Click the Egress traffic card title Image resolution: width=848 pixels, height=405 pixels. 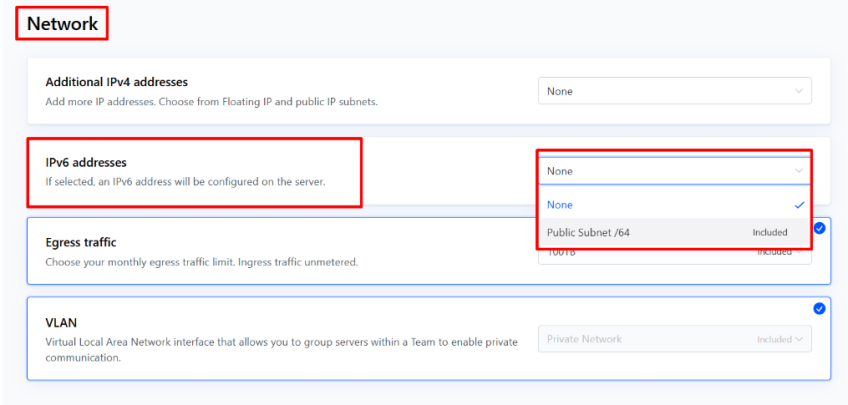[81, 242]
